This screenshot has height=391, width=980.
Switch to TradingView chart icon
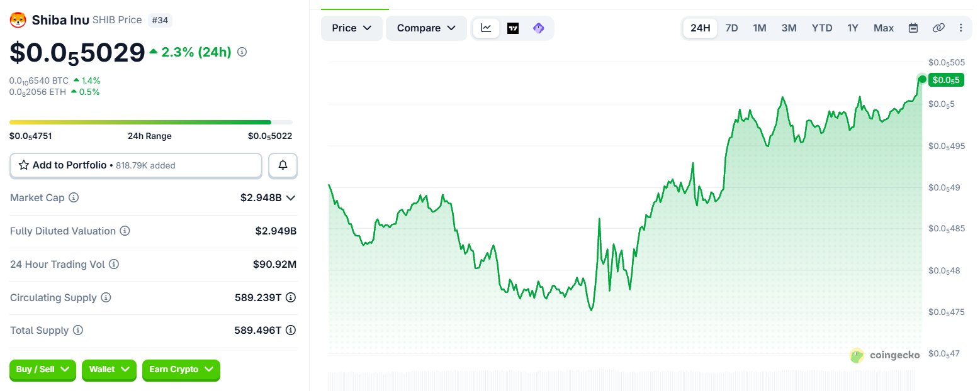click(x=513, y=28)
